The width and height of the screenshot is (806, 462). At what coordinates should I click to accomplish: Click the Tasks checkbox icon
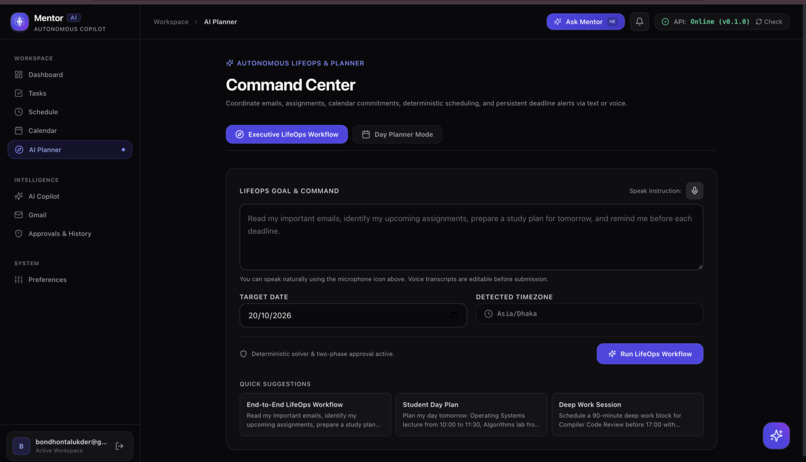(x=19, y=93)
